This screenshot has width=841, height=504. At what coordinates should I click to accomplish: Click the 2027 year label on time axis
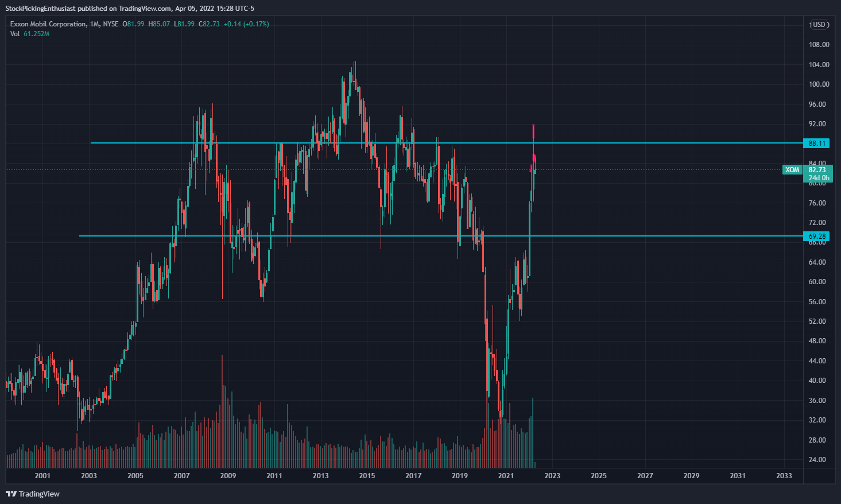tap(645, 476)
